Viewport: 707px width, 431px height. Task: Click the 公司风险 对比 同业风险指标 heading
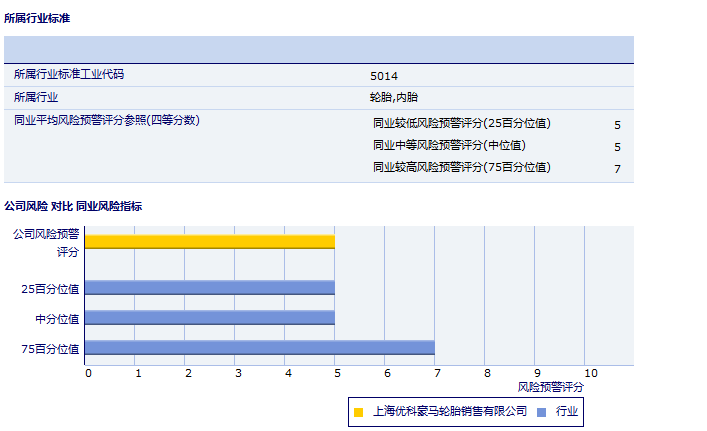tap(73, 207)
